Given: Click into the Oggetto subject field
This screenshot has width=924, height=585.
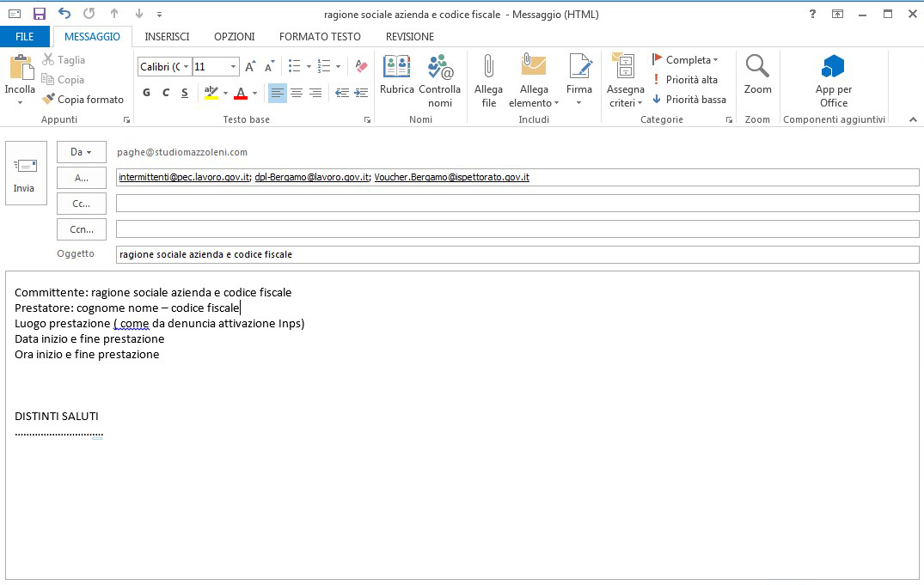Looking at the screenshot, I should (x=516, y=255).
